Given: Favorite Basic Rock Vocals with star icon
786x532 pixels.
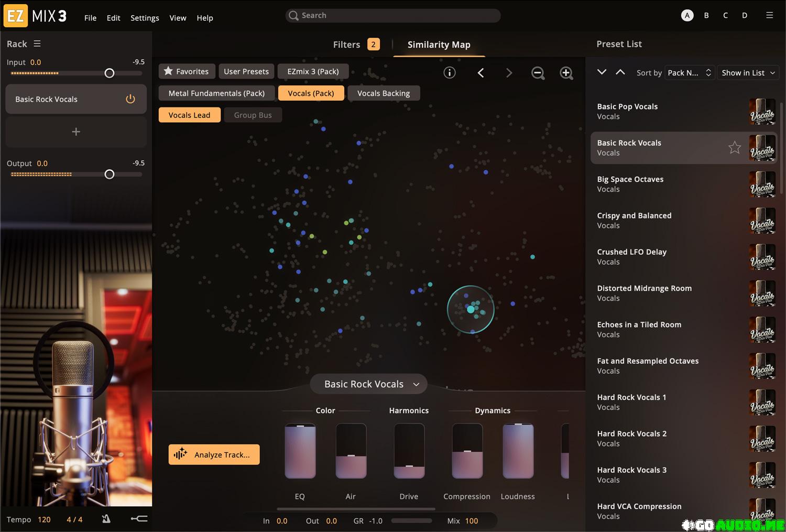Looking at the screenshot, I should 735,148.
